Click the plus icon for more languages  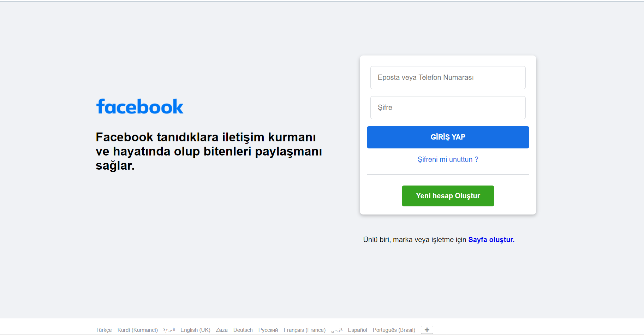click(x=427, y=330)
